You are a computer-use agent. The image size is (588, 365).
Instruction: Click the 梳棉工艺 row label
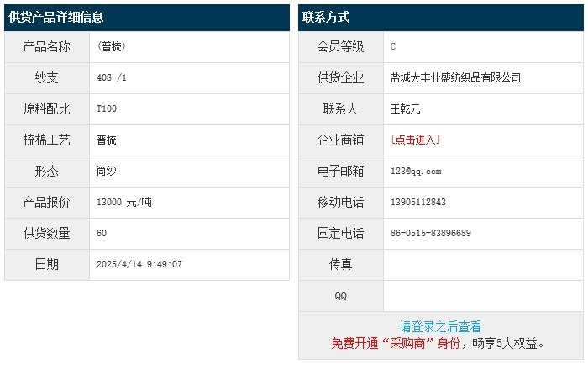coord(47,140)
